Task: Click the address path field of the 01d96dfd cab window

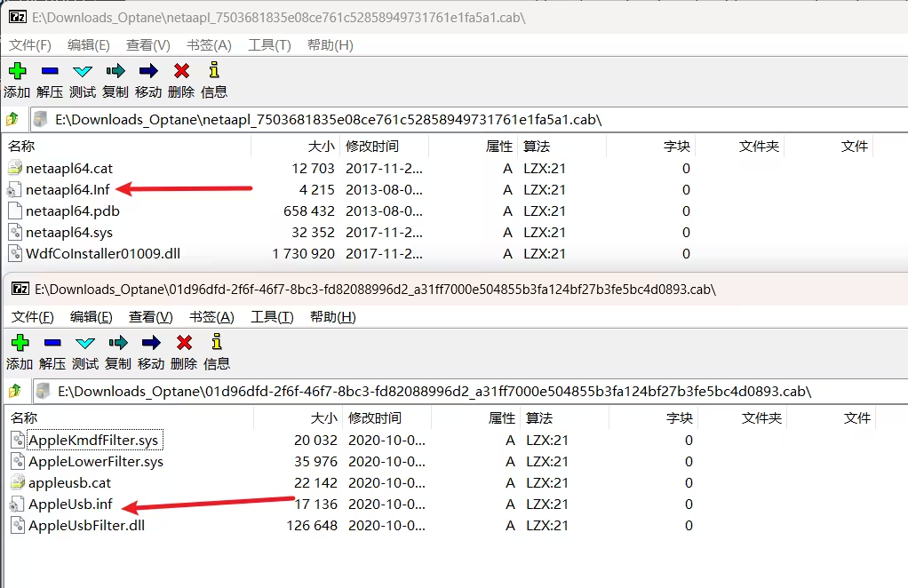Action: point(470,391)
